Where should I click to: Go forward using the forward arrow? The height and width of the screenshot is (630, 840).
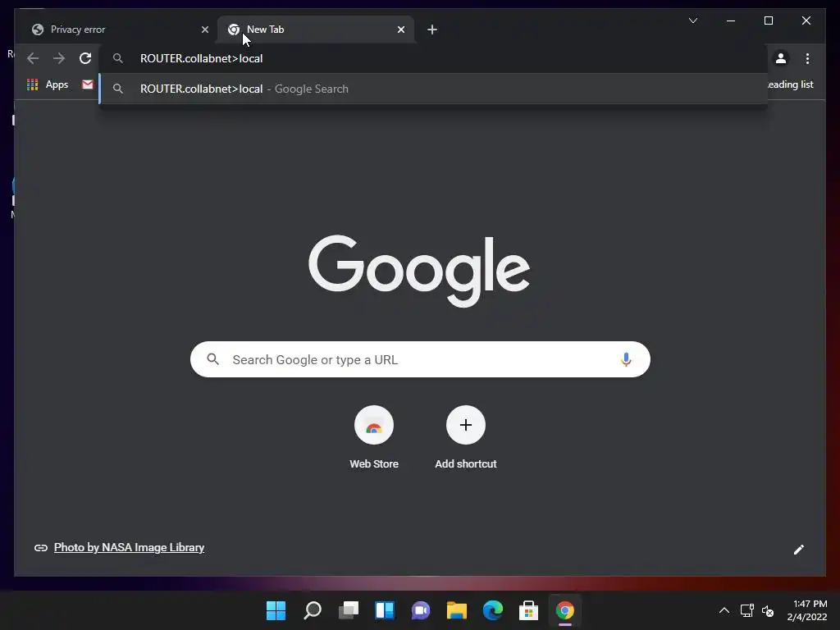click(59, 58)
